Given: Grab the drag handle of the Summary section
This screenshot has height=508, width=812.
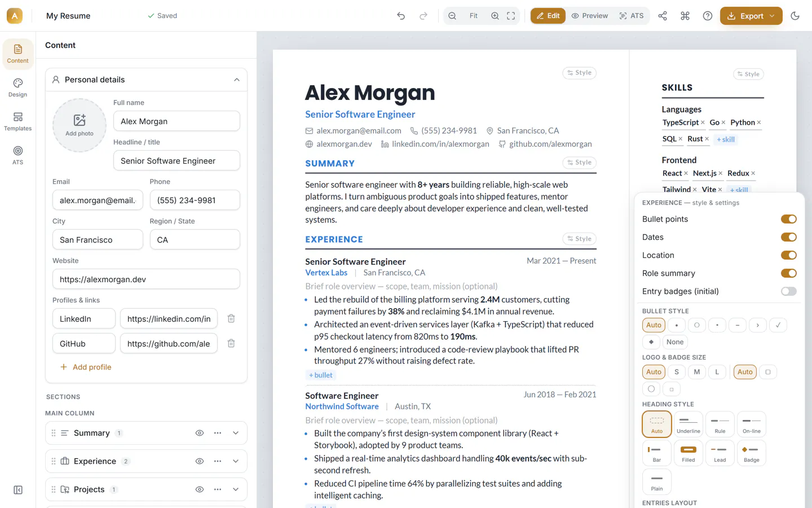Looking at the screenshot, I should coord(54,433).
